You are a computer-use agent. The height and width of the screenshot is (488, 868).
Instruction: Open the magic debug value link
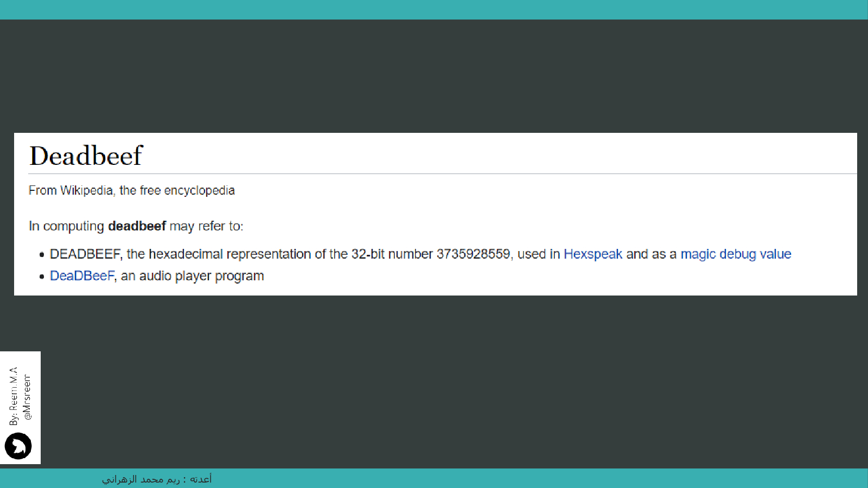point(736,254)
